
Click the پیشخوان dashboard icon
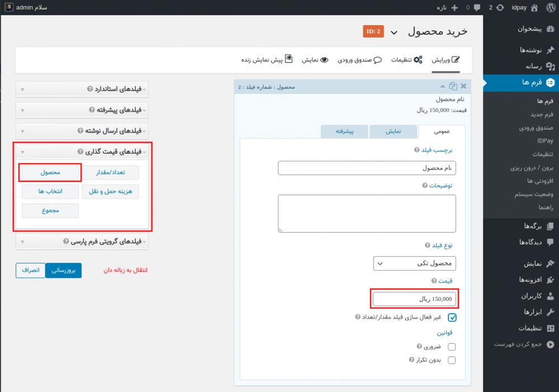tap(551, 29)
